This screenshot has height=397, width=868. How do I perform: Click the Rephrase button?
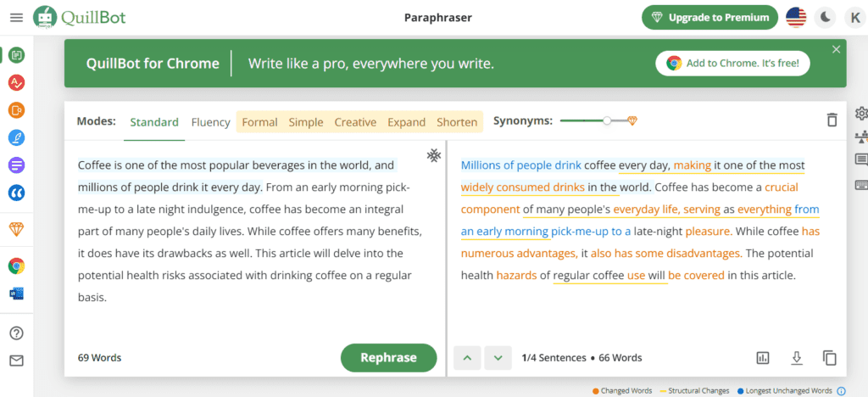click(388, 358)
